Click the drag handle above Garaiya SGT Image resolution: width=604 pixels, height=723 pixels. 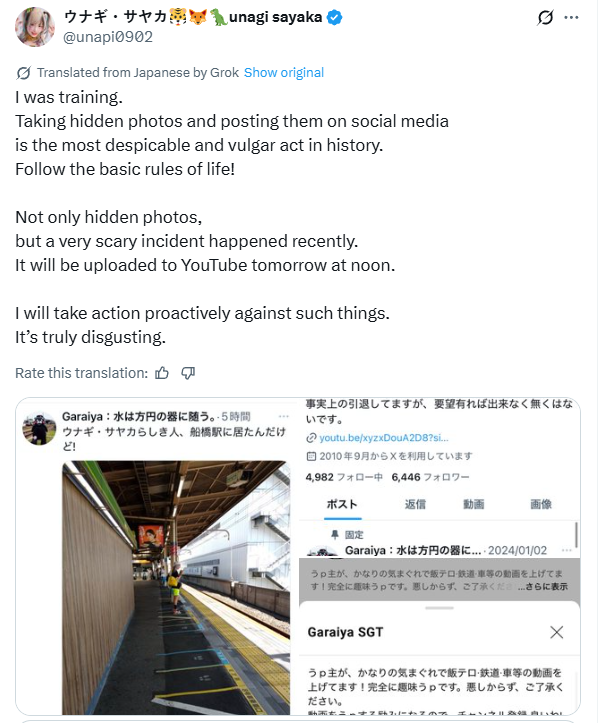(x=439, y=607)
